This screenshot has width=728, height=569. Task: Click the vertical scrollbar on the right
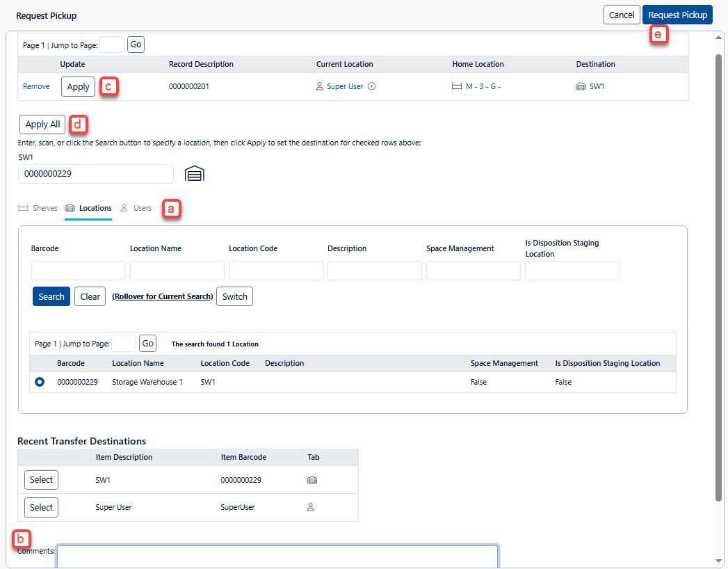[719, 278]
